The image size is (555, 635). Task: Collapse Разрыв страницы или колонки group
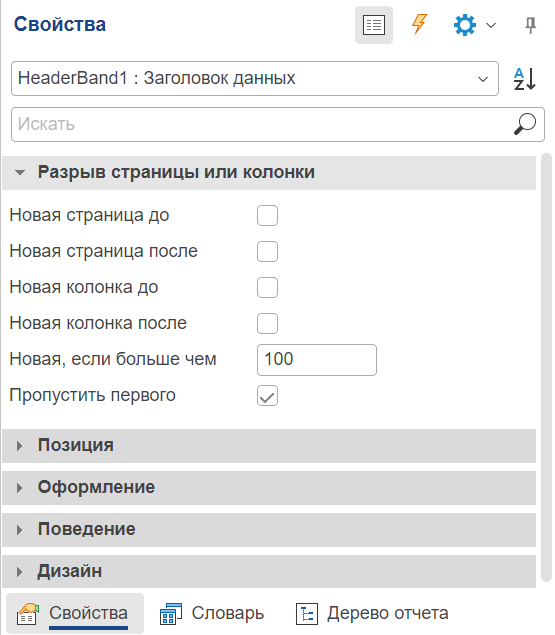269,173
